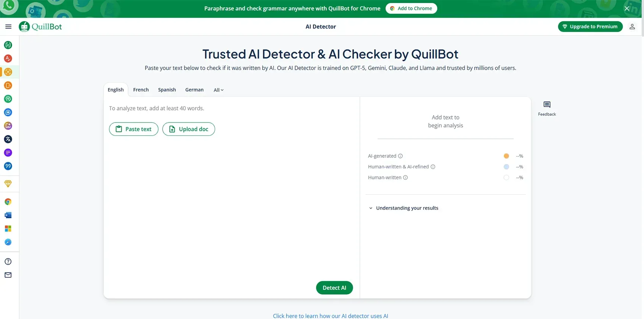Click the Upload doc button
Screen dimensions: 644x319
click(189, 129)
